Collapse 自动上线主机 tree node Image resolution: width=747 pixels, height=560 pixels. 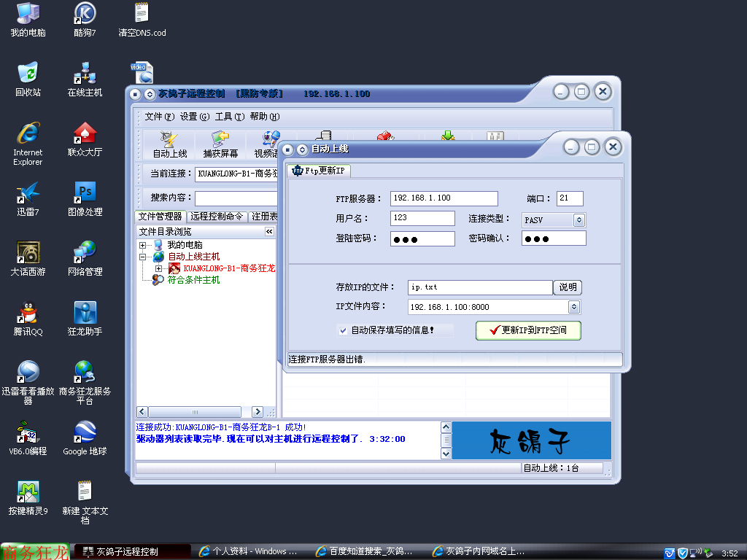(x=142, y=257)
